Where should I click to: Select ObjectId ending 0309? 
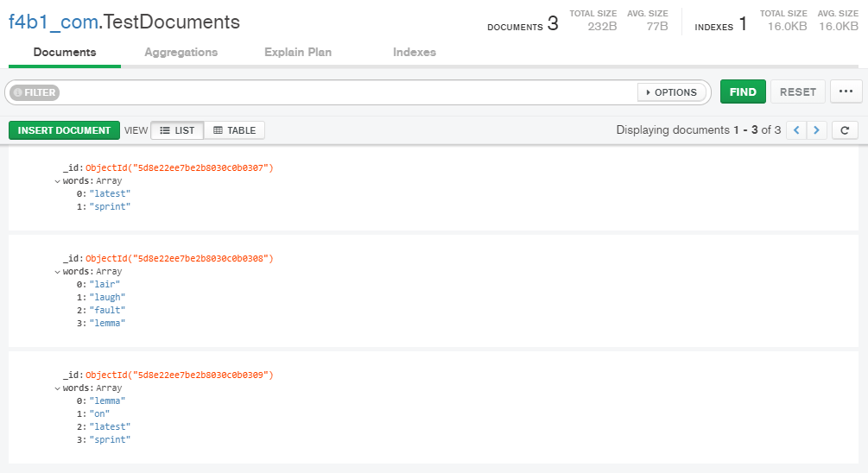point(180,375)
